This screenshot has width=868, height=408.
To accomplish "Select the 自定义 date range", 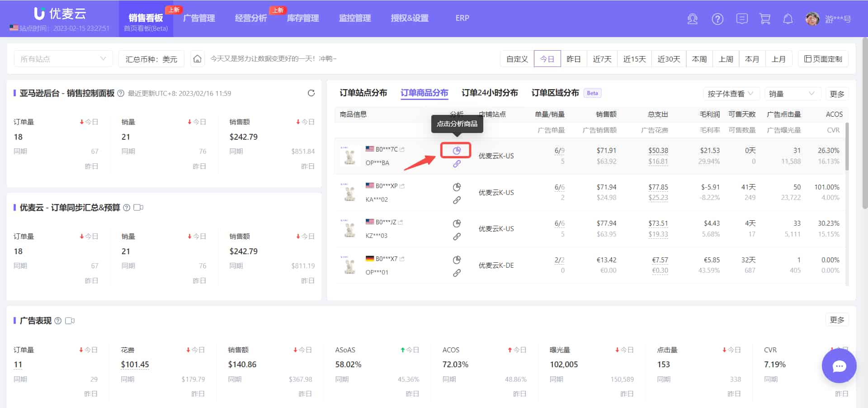I will [517, 59].
